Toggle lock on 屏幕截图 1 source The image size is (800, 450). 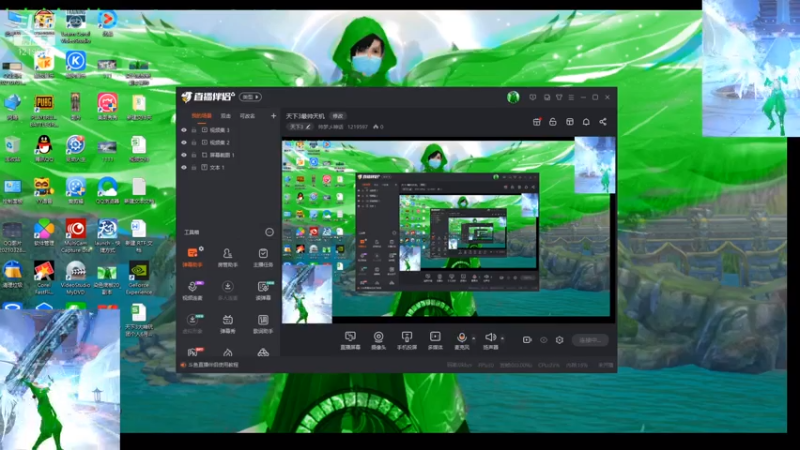click(194, 155)
